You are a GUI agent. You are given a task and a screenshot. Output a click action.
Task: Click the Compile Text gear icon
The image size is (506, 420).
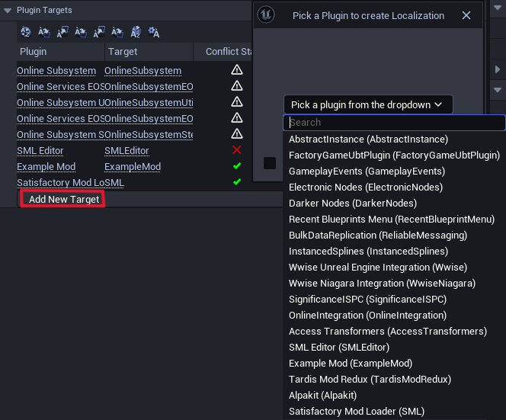click(x=154, y=32)
